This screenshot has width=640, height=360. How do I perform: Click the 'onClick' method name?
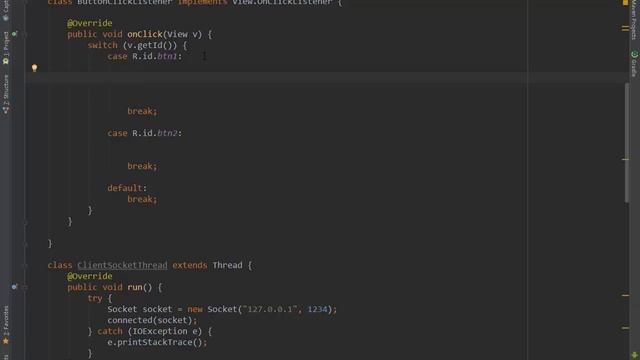(x=145, y=34)
